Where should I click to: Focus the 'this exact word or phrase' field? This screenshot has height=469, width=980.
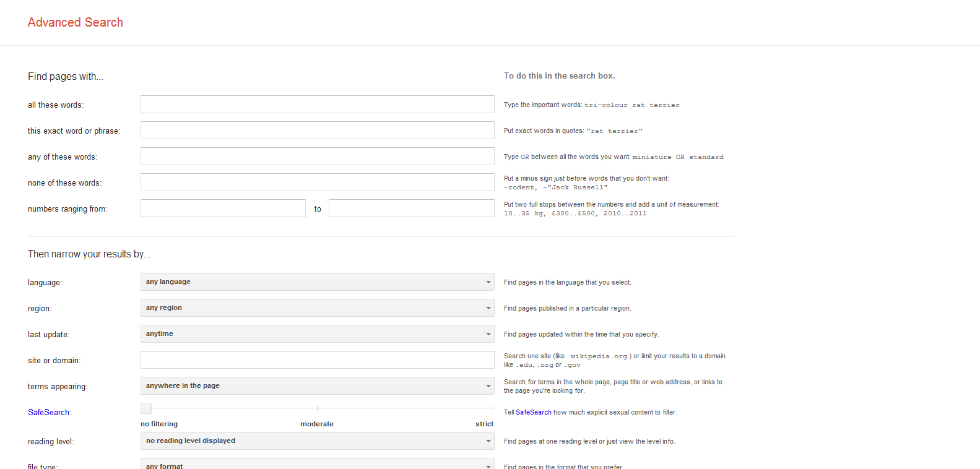point(317,131)
